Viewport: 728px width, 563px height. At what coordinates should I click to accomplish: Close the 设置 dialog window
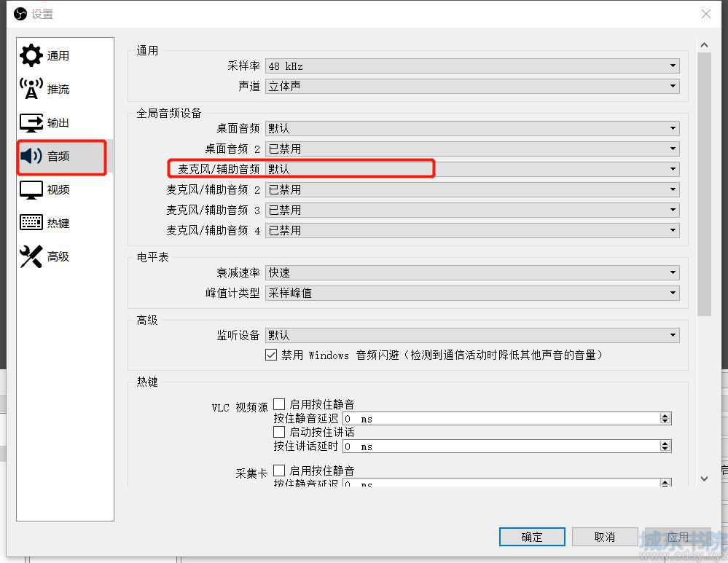(x=705, y=14)
